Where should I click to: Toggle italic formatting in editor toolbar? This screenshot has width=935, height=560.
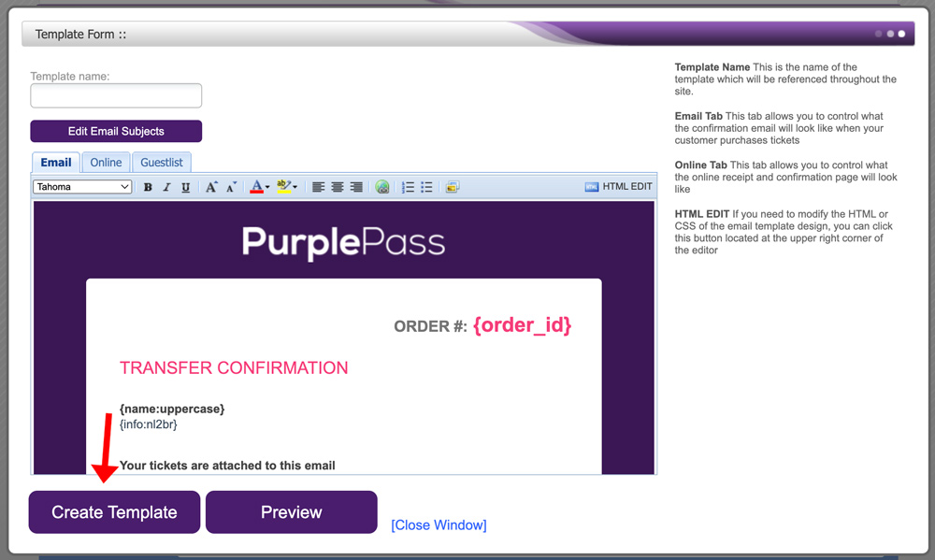[x=167, y=187]
